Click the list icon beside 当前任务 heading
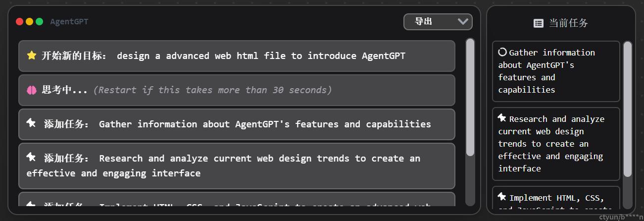Image resolution: width=644 pixels, height=221 pixels. pyautogui.click(x=539, y=23)
